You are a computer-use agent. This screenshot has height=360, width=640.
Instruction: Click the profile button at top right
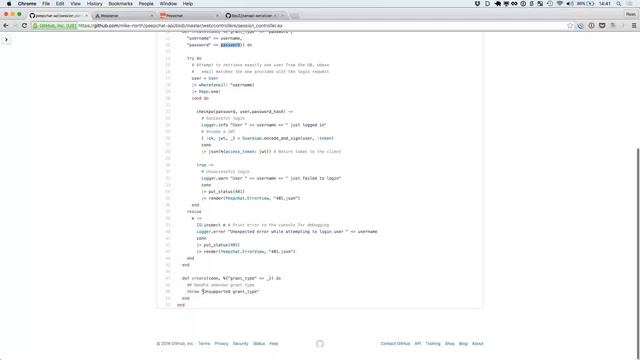click(631, 14)
